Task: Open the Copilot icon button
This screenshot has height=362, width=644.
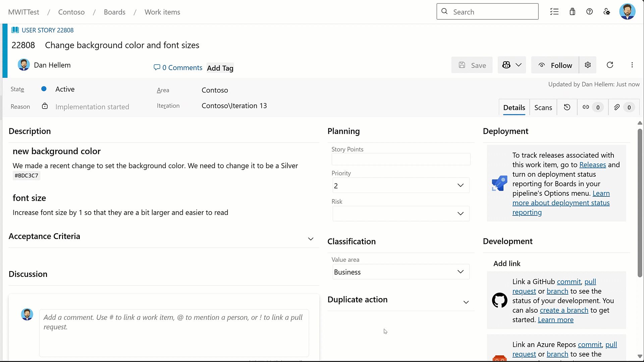Action: [506, 65]
